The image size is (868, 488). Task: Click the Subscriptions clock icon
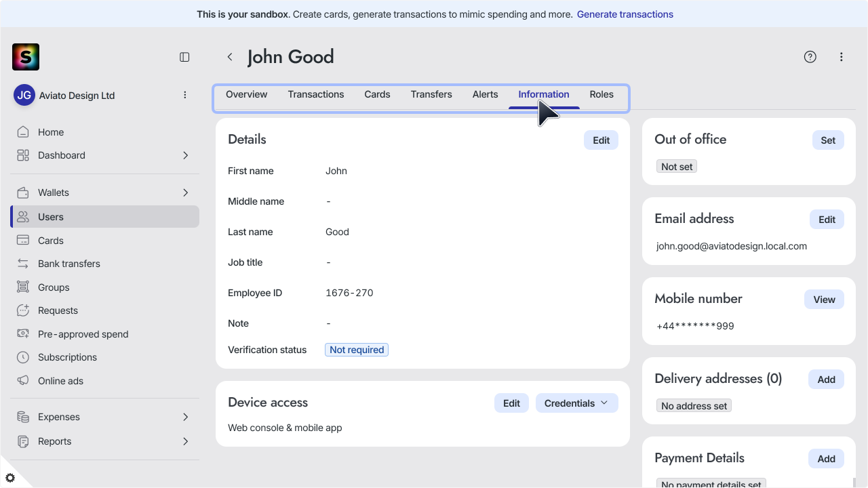point(23,357)
